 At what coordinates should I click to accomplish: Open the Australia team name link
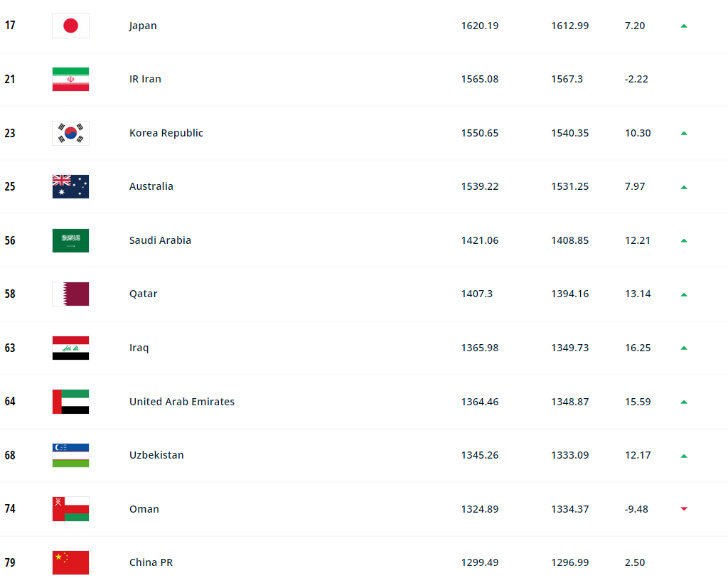coord(151,186)
